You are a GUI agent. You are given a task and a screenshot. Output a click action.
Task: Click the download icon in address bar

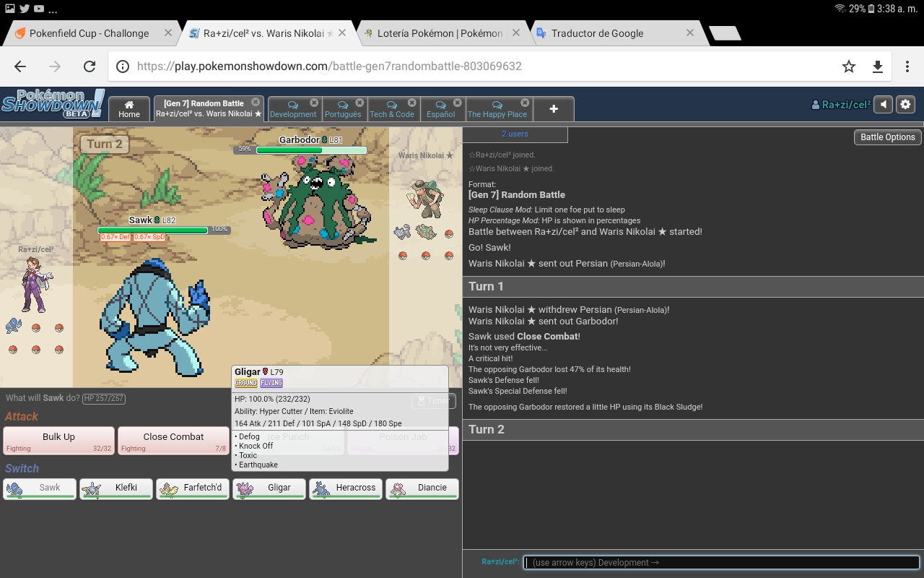(878, 66)
